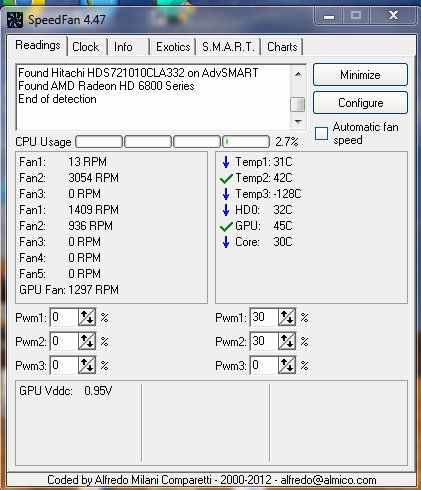Open the Charts tab
421x490 pixels.
(282, 47)
